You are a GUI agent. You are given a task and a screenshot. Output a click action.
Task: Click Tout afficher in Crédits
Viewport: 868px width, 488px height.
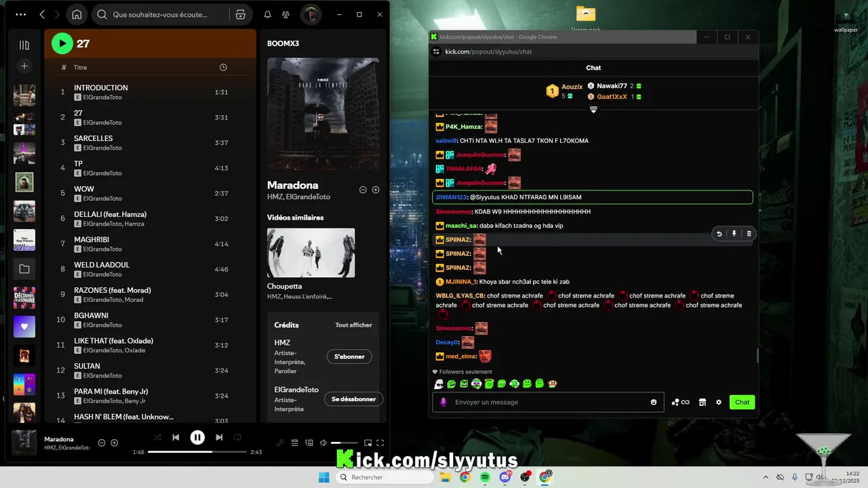point(353,325)
